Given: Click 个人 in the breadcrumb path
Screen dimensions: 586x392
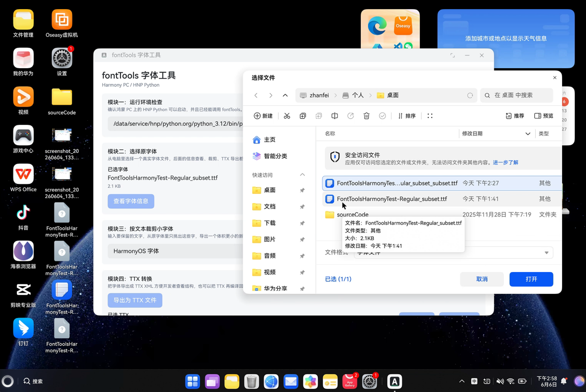Looking at the screenshot, I should 353,95.
